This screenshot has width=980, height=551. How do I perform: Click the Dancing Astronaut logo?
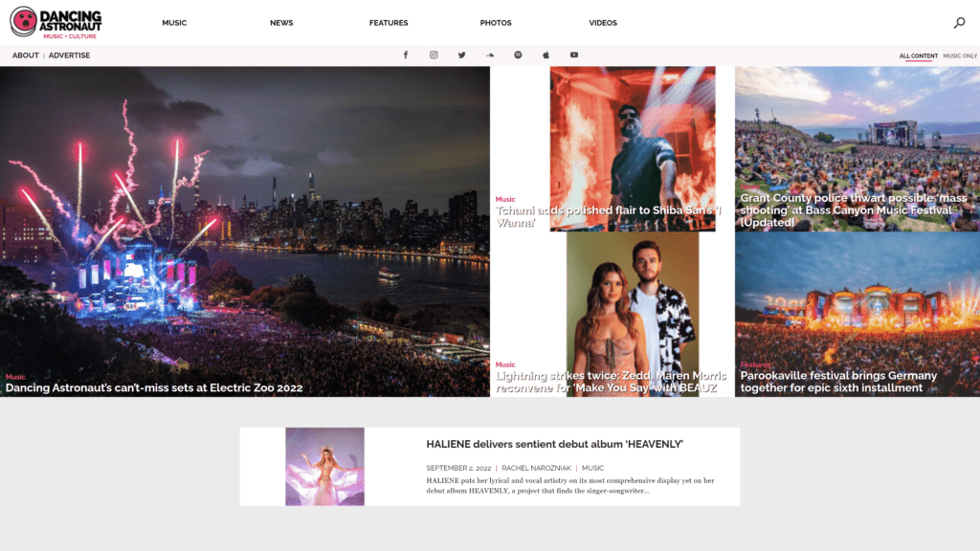pyautogui.click(x=56, y=23)
